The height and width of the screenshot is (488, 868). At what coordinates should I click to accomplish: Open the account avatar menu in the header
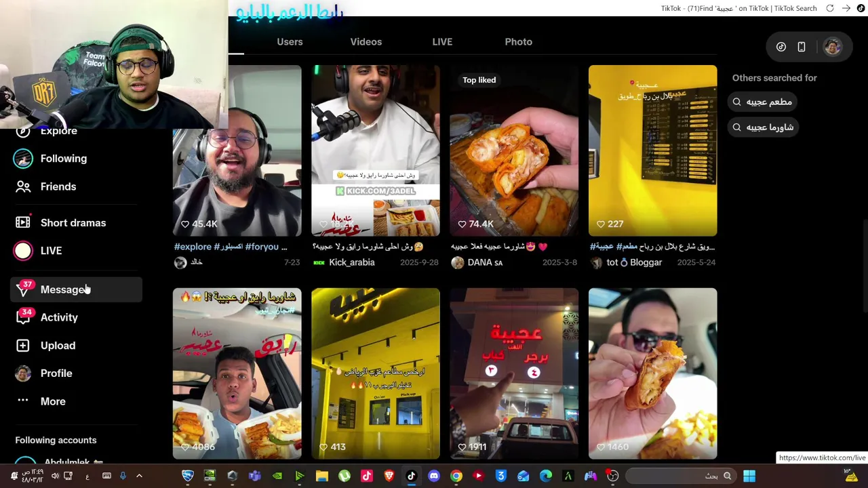pos(832,47)
